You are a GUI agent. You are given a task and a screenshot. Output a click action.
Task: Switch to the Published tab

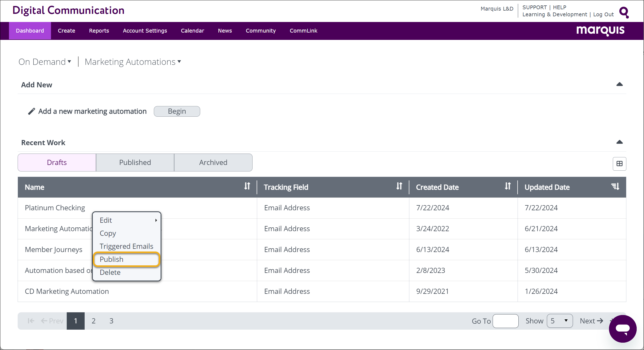(135, 163)
